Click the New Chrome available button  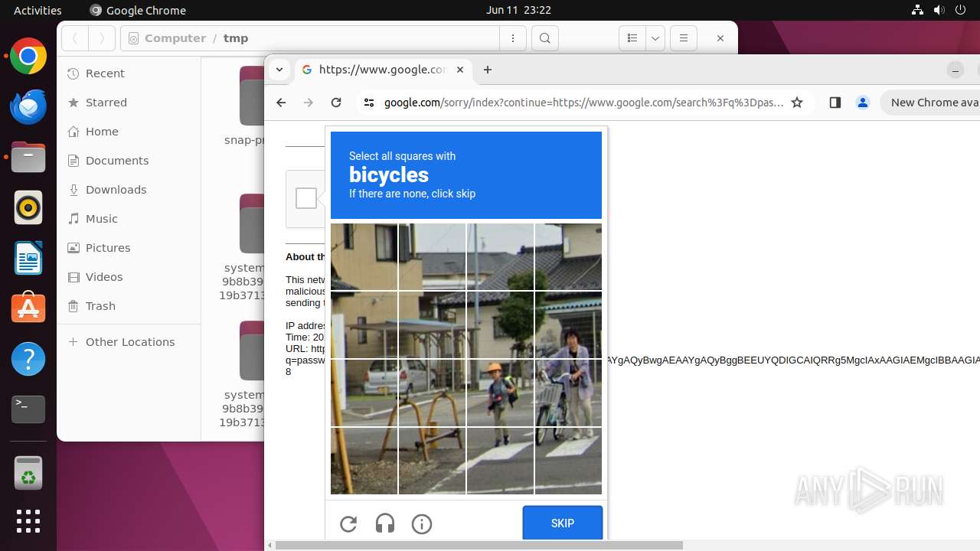930,103
